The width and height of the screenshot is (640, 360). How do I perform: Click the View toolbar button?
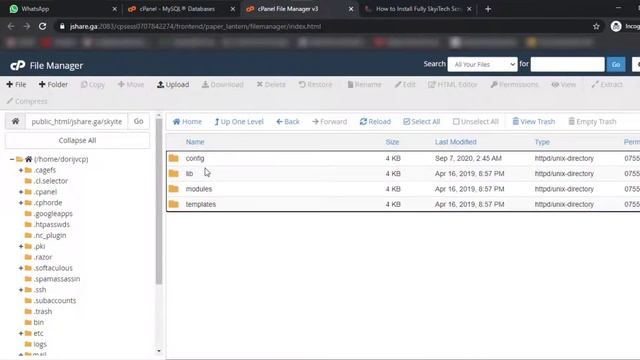click(564, 84)
